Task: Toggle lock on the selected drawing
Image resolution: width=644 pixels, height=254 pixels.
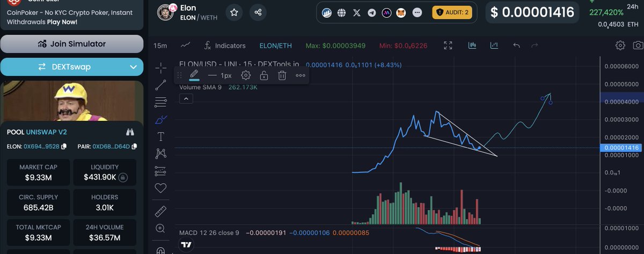Action: click(264, 75)
